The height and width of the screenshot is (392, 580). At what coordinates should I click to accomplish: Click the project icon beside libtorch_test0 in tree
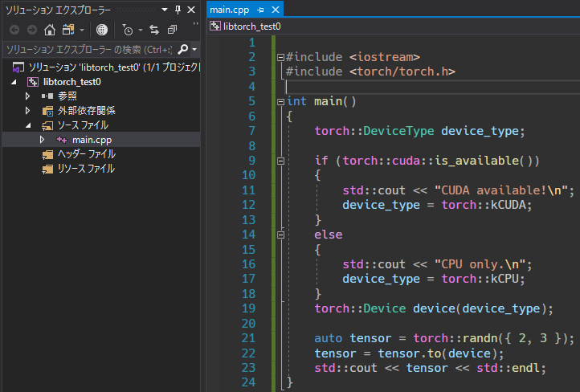[33, 82]
